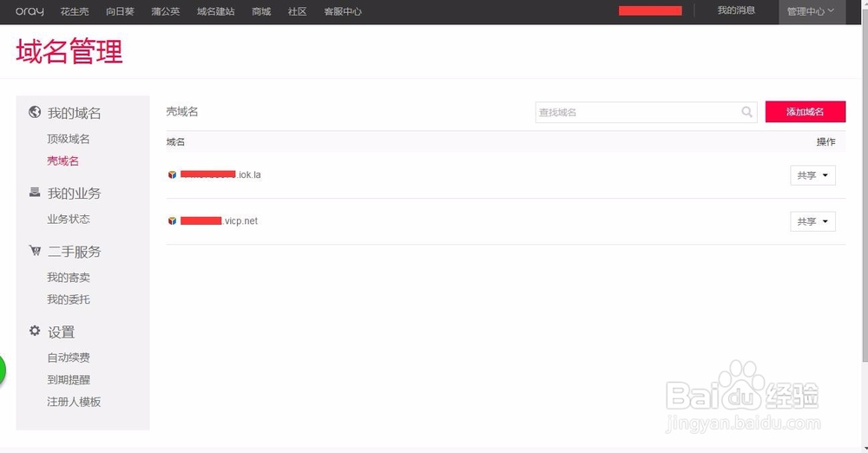This screenshot has height=453, width=868.
Task: Click the 我的域名 section heading
Action: [74, 113]
